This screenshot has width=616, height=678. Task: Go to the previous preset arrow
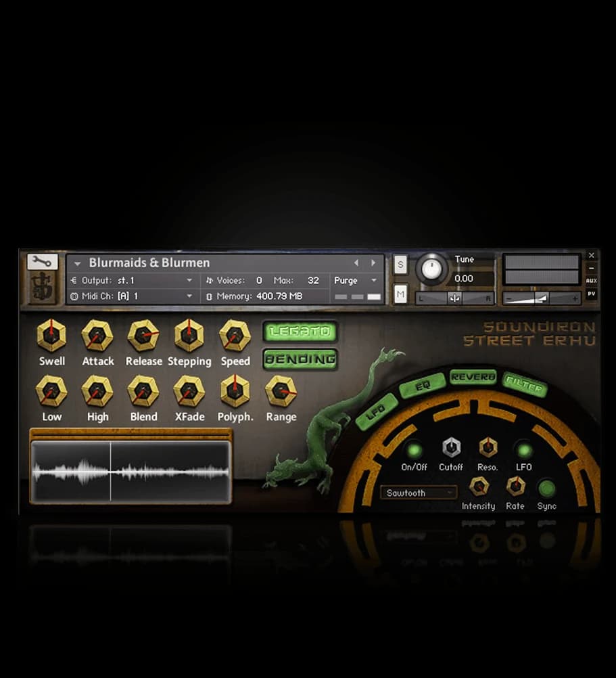(358, 263)
